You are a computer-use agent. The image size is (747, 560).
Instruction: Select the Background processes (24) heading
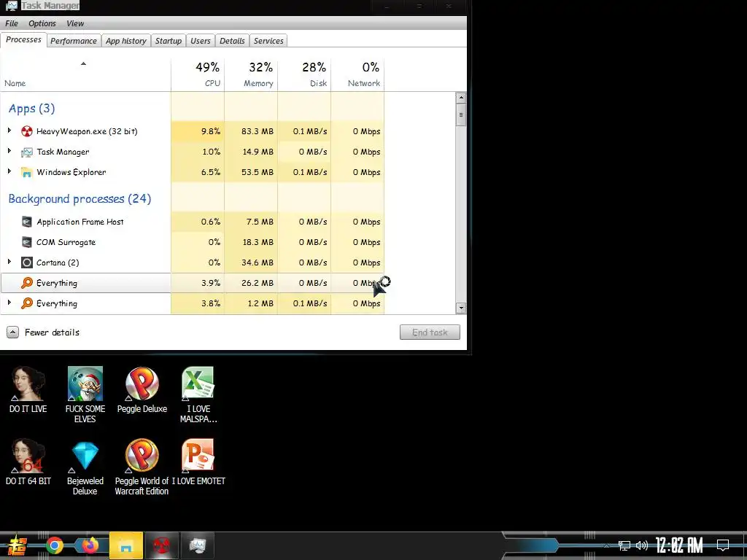(80, 198)
